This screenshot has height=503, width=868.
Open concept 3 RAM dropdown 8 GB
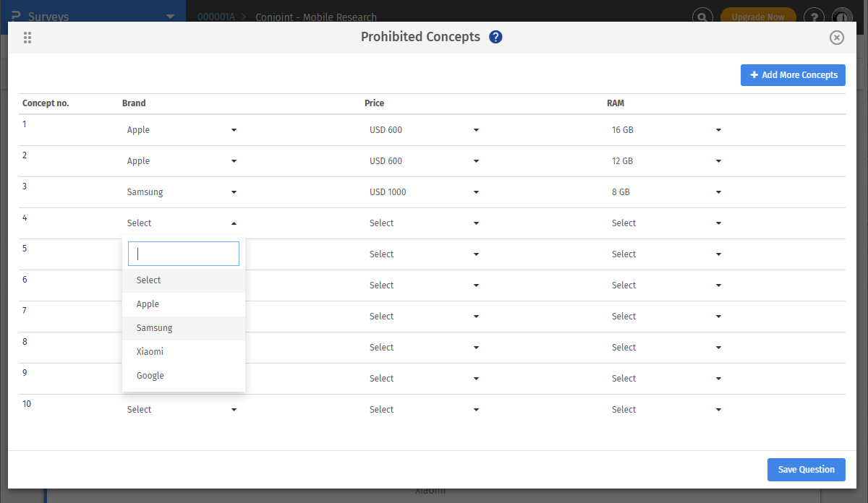[666, 192]
